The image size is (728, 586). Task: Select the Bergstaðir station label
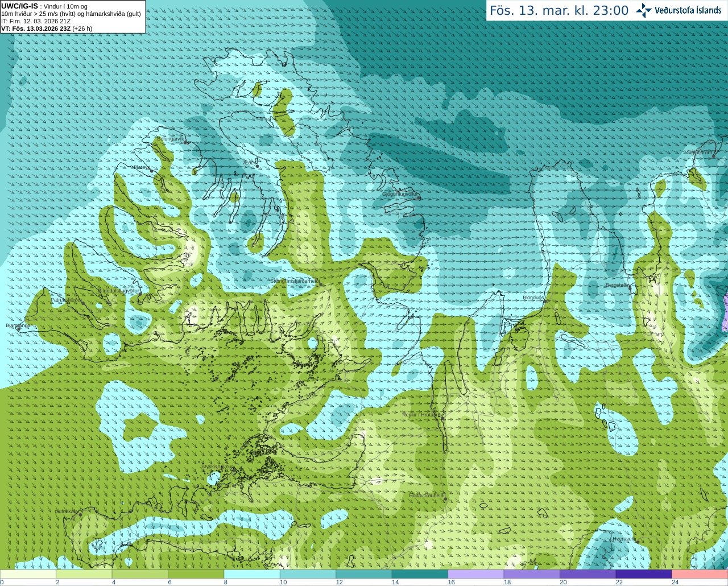point(617,285)
